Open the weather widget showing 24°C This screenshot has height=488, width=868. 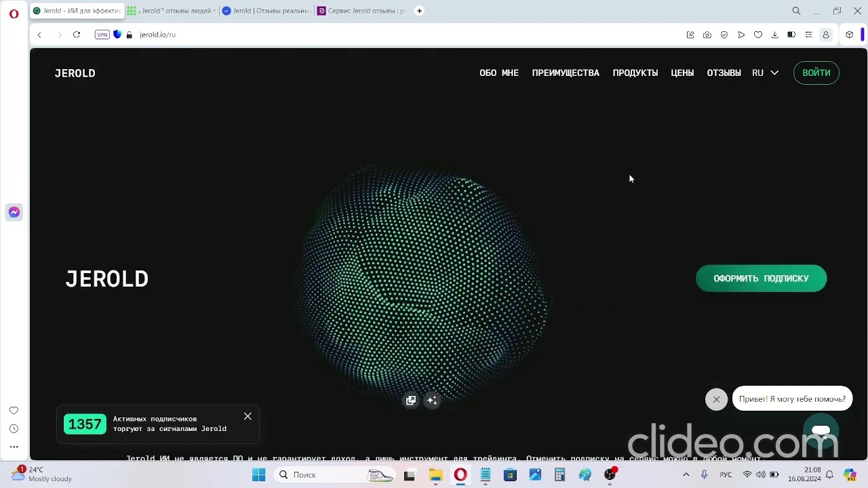[42, 474]
